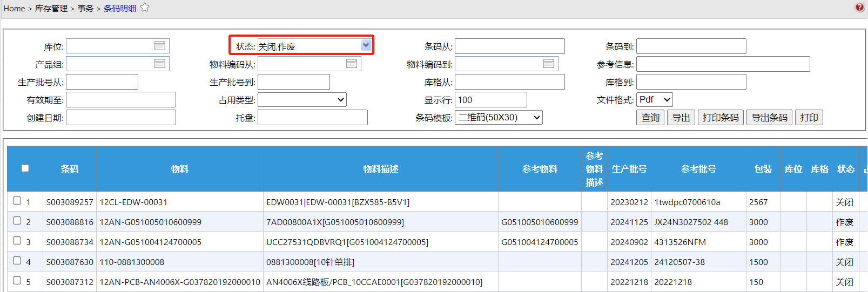Screen dimensions: 868x292
Task: Click the 打印条码 button
Action: [x=721, y=118]
